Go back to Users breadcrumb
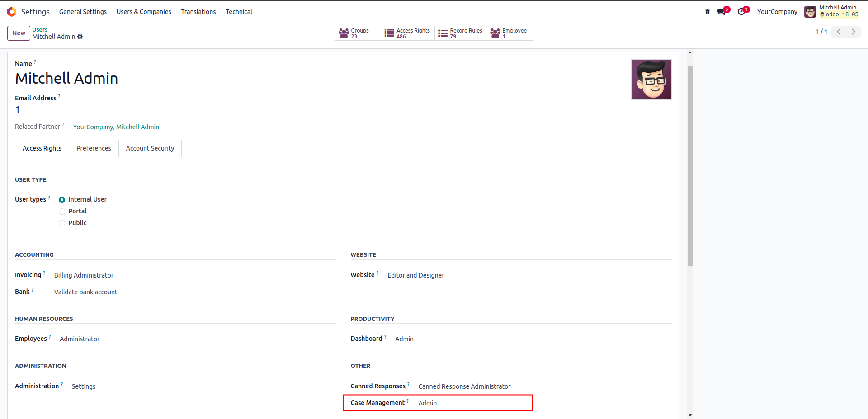The image size is (868, 419). coord(40,30)
